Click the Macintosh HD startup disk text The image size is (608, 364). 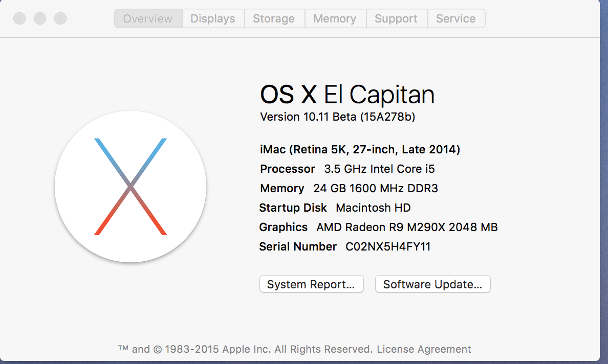(373, 208)
